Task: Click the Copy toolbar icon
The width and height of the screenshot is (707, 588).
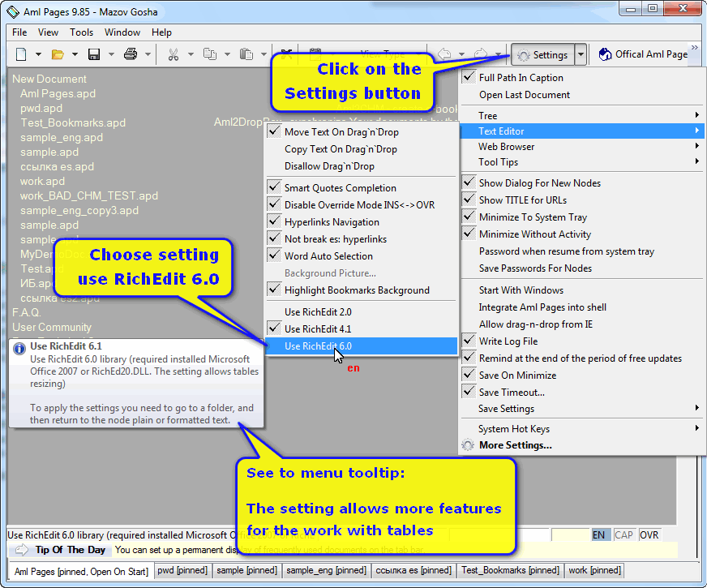Action: pyautogui.click(x=210, y=54)
